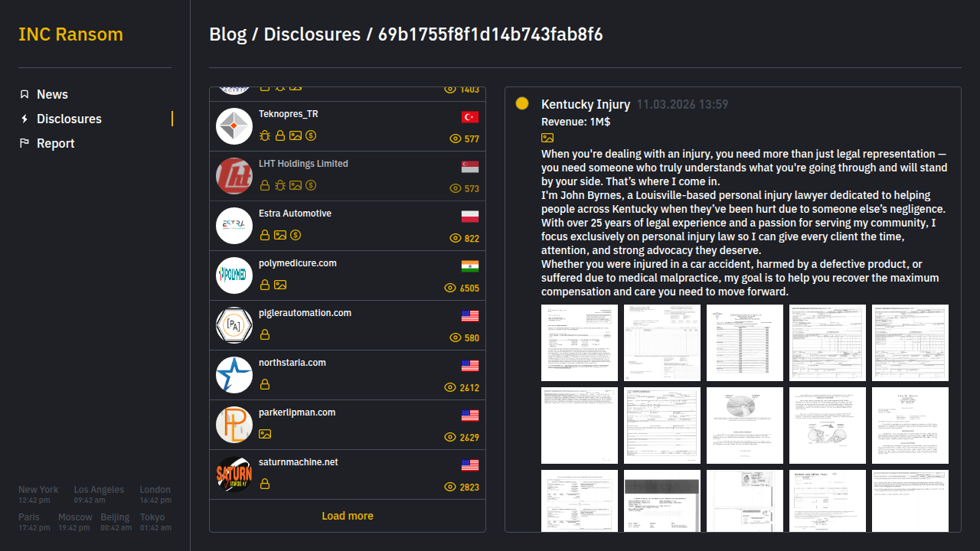Click the Turkey flag on Teknopres_TR row
Screen dimensions: 980x551
tap(469, 117)
